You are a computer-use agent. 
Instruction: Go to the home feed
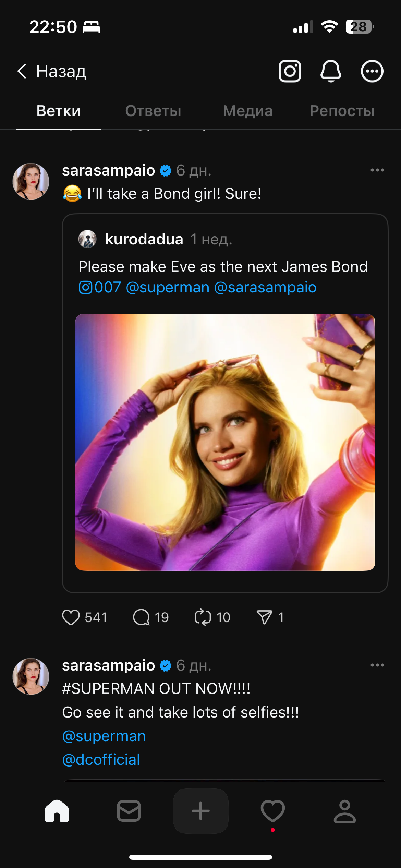tap(57, 811)
